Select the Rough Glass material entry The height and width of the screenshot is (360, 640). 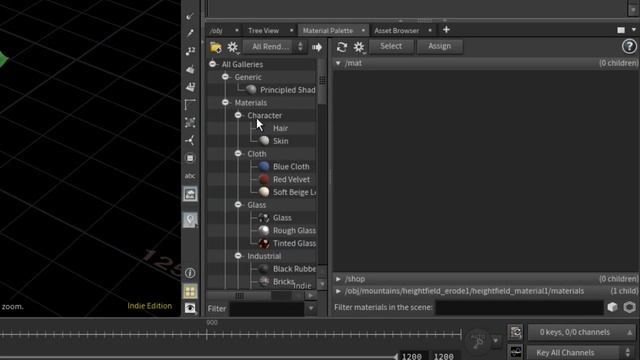click(294, 231)
